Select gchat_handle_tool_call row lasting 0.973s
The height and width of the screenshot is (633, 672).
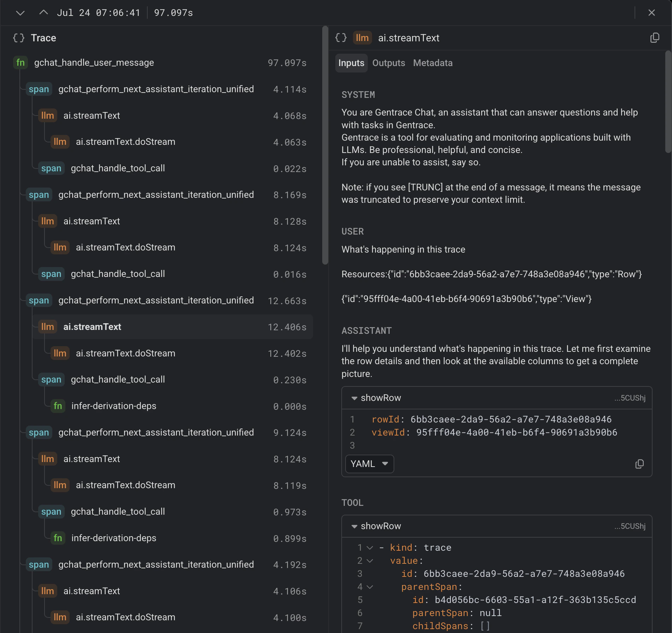(x=173, y=511)
